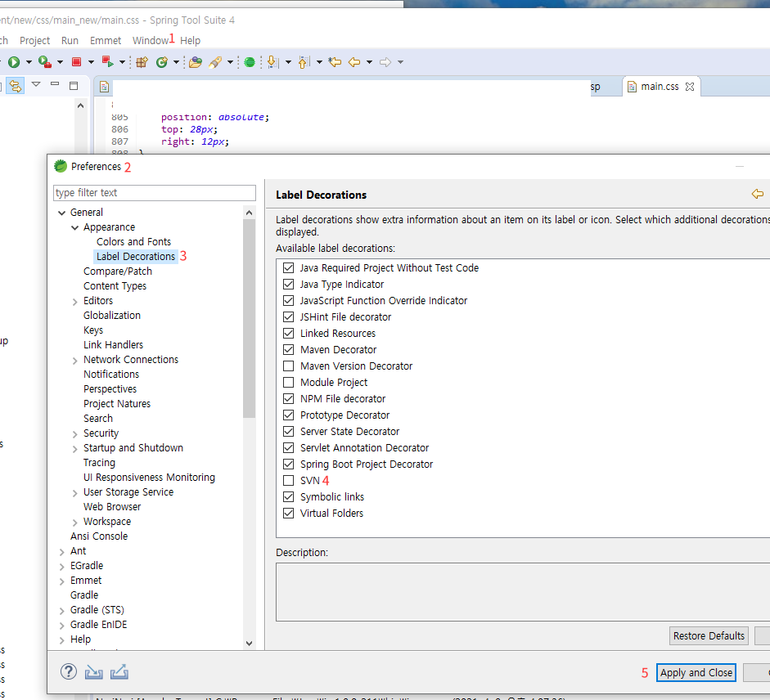Expand the Network Connections node

pyautogui.click(x=74, y=361)
